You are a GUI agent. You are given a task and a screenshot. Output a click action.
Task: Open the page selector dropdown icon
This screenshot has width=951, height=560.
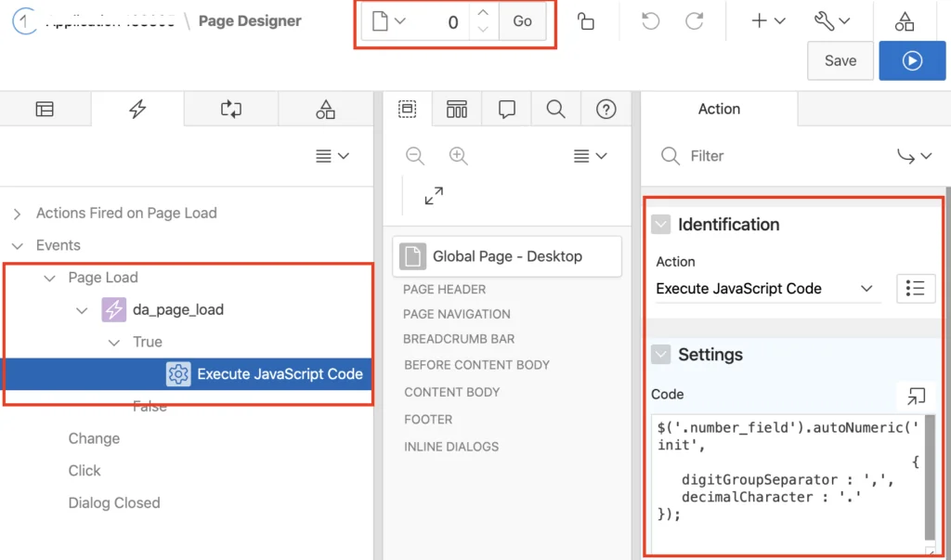click(x=387, y=22)
